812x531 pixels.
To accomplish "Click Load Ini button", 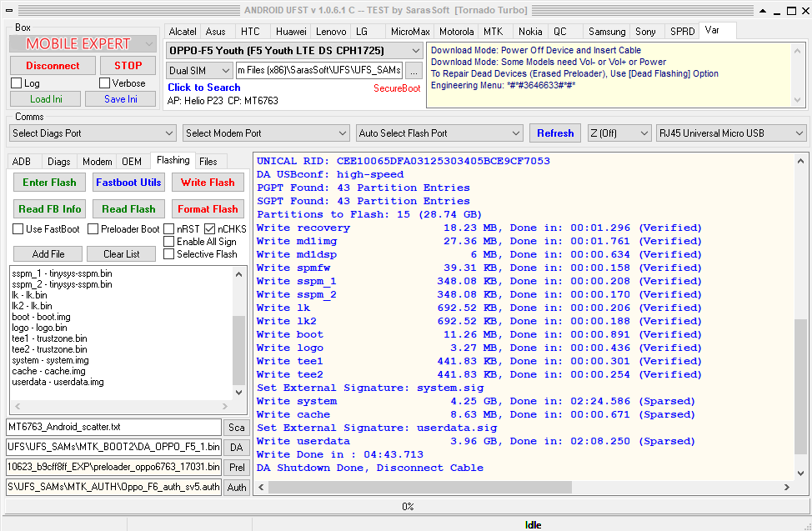I will click(46, 99).
